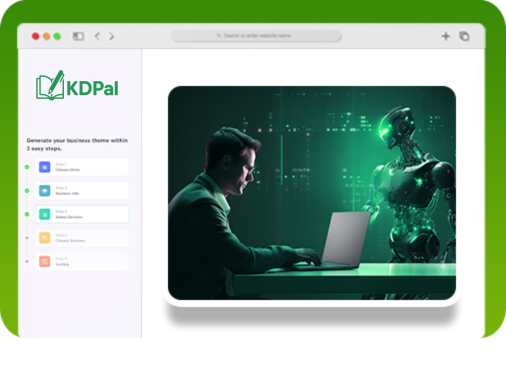Click the green checkmark beside Step 1

tap(27, 167)
